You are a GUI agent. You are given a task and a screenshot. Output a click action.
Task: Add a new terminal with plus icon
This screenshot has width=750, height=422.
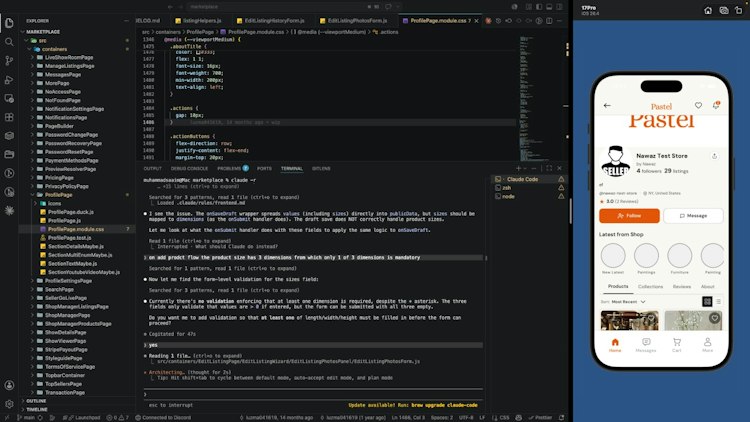(518, 168)
